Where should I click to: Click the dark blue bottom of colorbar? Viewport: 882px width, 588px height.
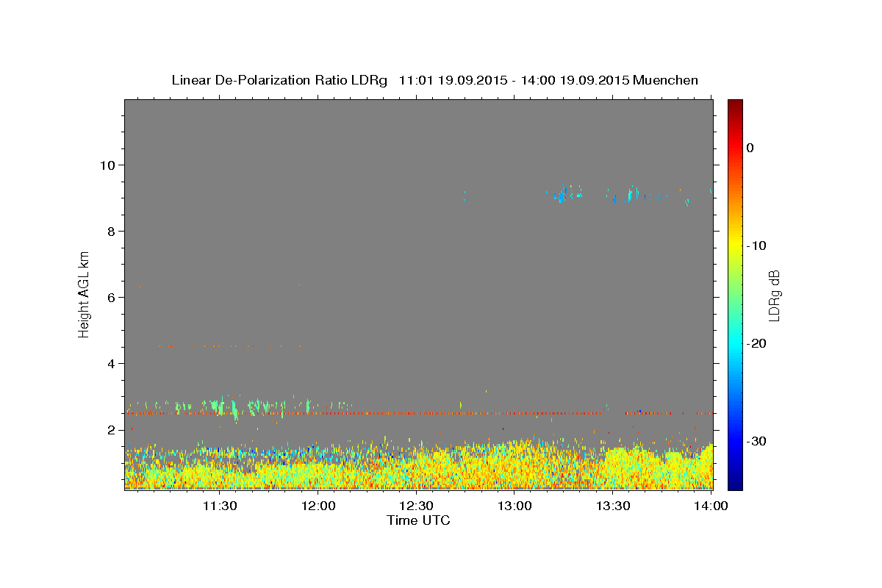[x=735, y=484]
